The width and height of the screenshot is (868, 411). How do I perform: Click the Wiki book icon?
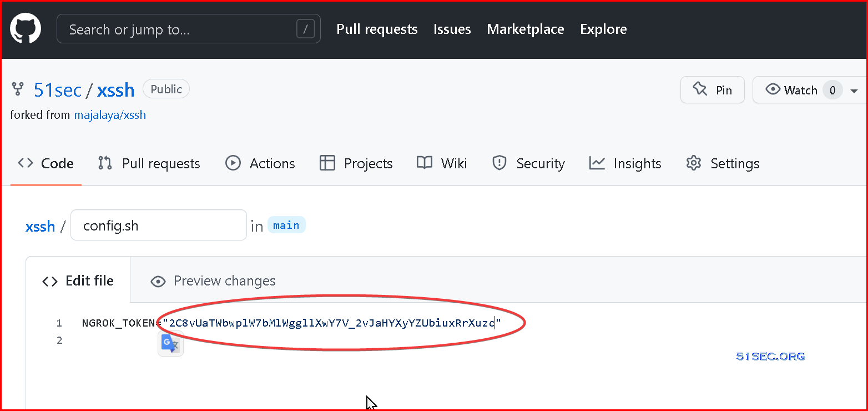425,163
